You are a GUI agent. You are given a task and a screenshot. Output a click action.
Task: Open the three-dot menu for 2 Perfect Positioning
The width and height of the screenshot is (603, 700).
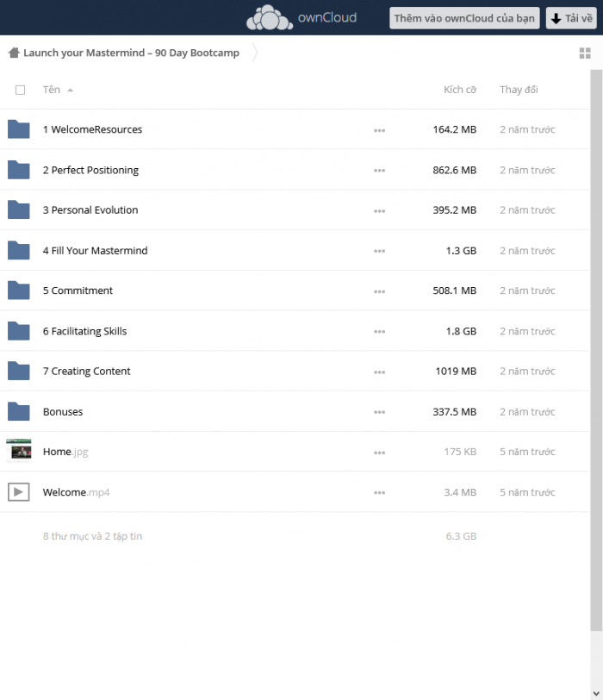click(380, 171)
